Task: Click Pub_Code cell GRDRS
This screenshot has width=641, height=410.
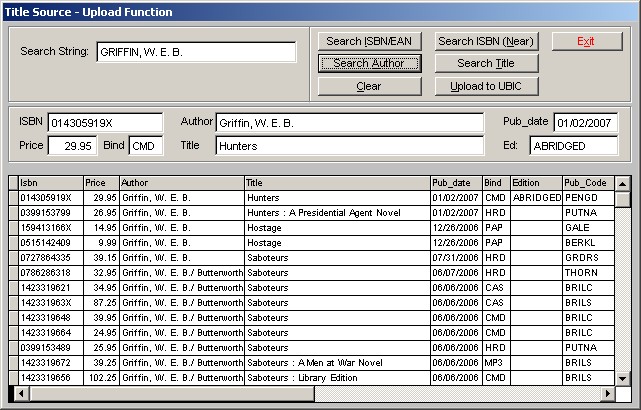Action: coord(589,258)
